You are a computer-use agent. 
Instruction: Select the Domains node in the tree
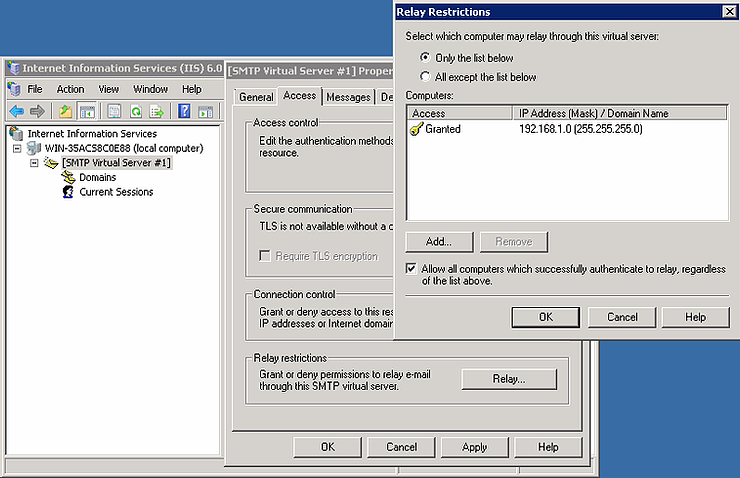click(x=97, y=177)
